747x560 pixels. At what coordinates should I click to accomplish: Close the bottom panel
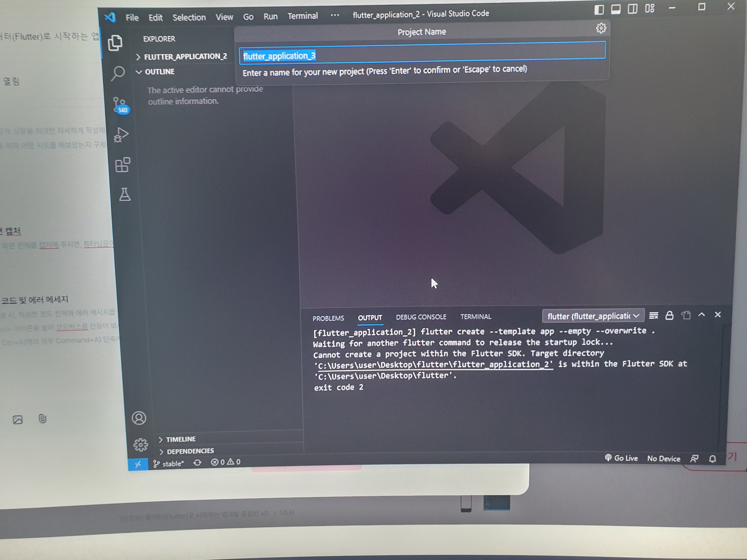point(718,315)
